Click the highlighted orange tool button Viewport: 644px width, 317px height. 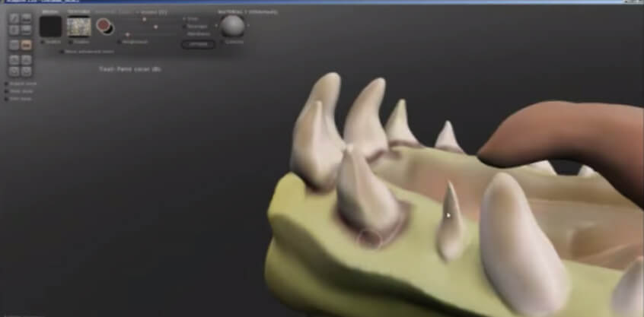click(x=27, y=45)
